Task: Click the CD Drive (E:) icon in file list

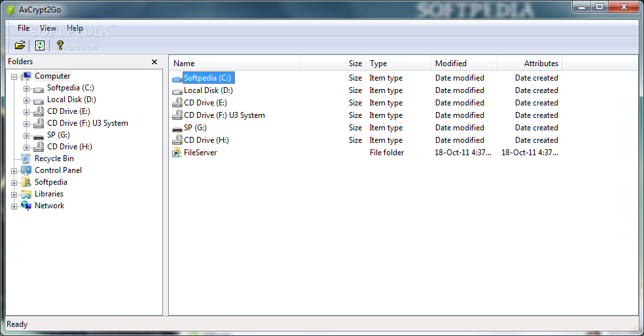Action: click(x=177, y=103)
